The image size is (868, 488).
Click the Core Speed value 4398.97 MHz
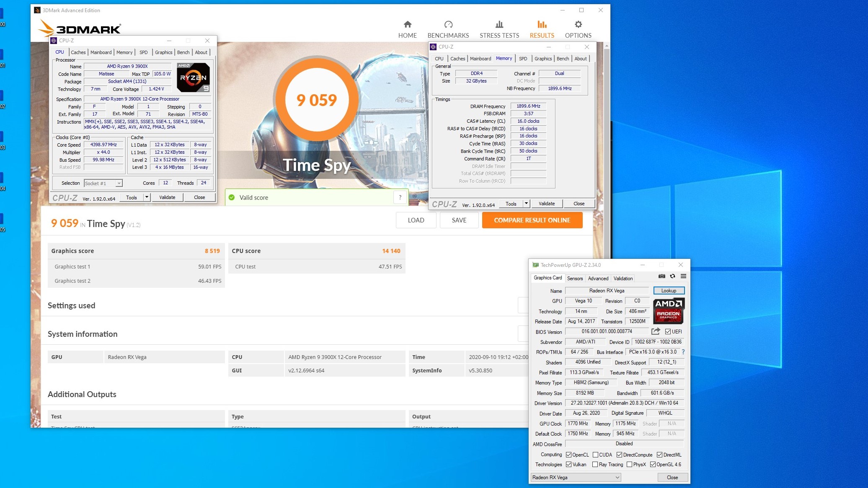[x=103, y=145]
